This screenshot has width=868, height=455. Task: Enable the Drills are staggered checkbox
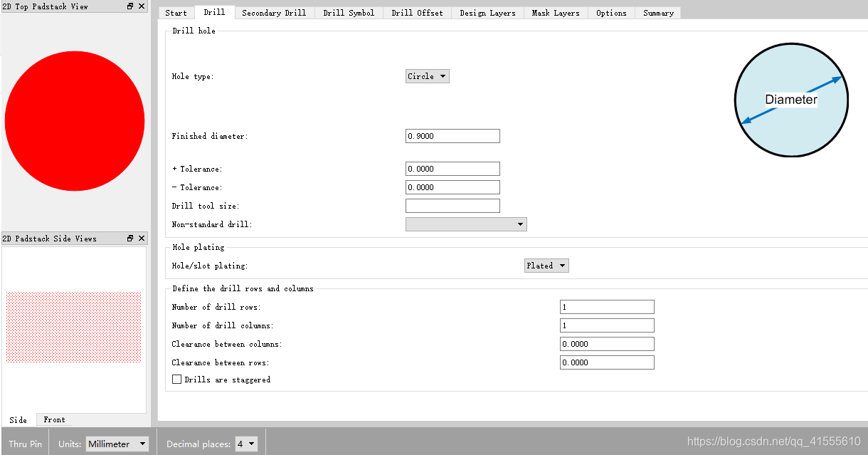pyautogui.click(x=177, y=380)
